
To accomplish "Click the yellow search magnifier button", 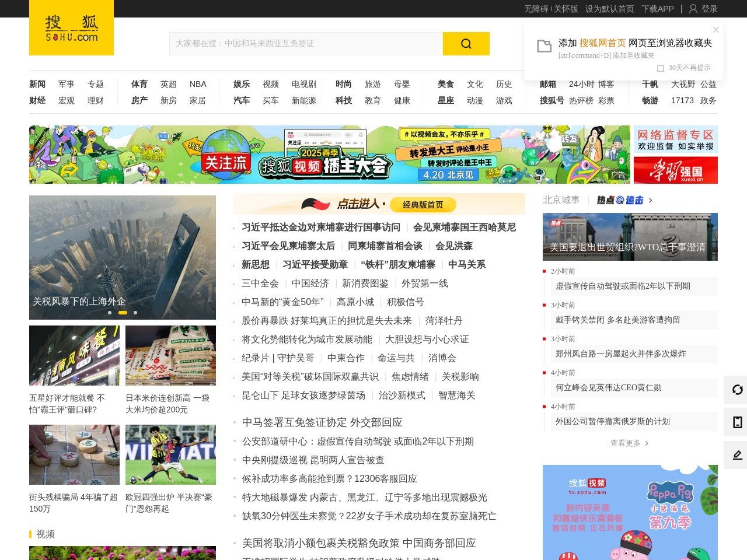I will [466, 44].
